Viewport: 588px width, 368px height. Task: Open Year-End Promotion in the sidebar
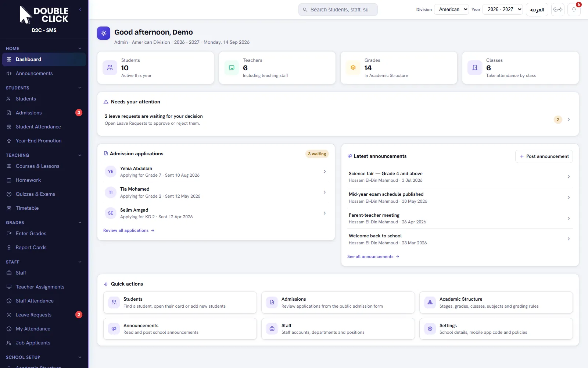click(44, 141)
